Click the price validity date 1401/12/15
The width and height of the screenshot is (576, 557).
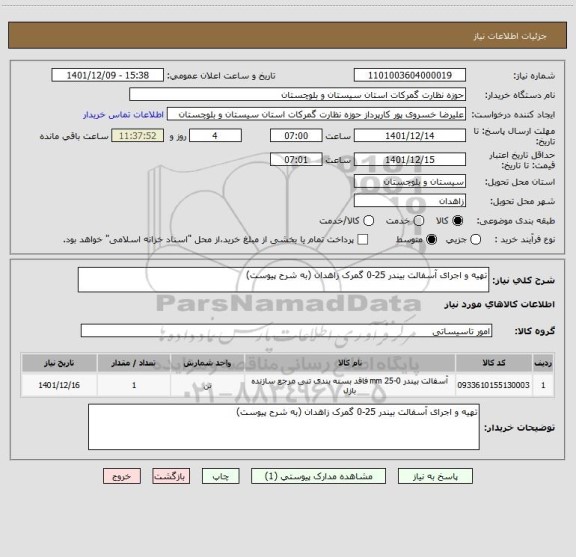pyautogui.click(x=410, y=159)
